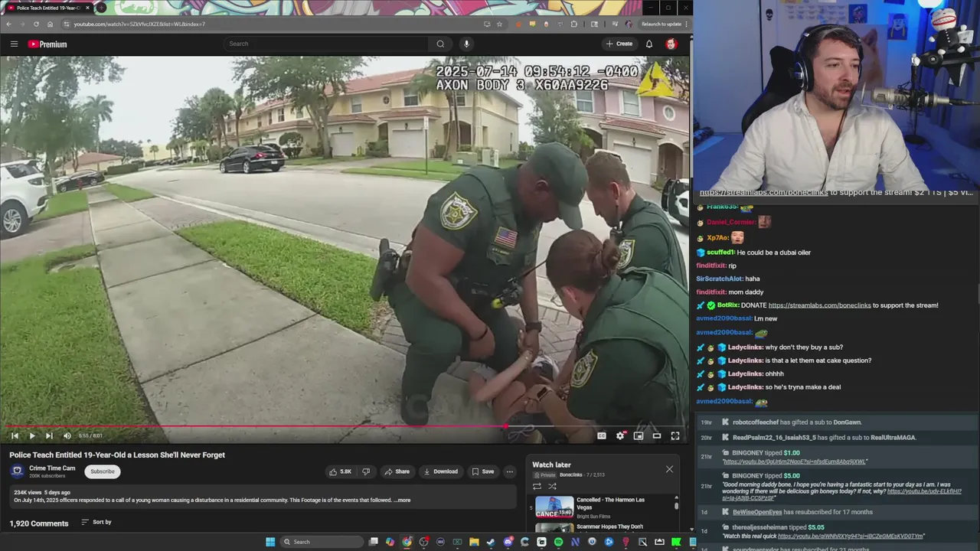Open a new browser tab
980x551 pixels.
(100, 8)
